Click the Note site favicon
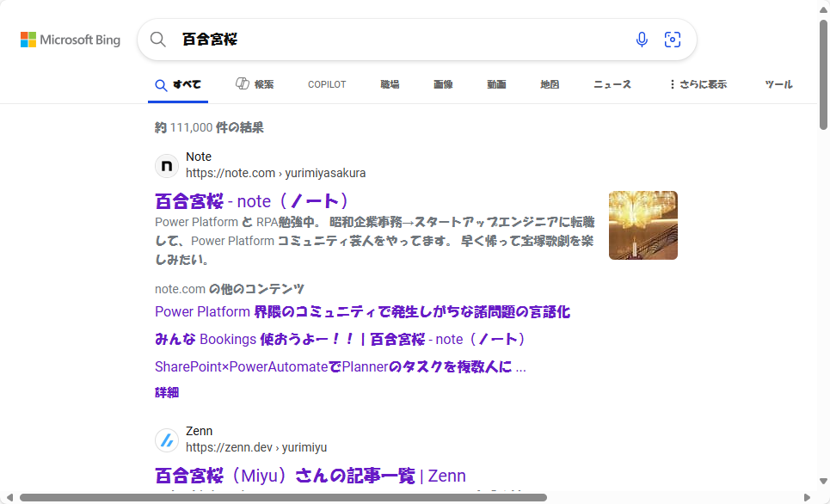This screenshot has height=504, width=830. coord(166,165)
